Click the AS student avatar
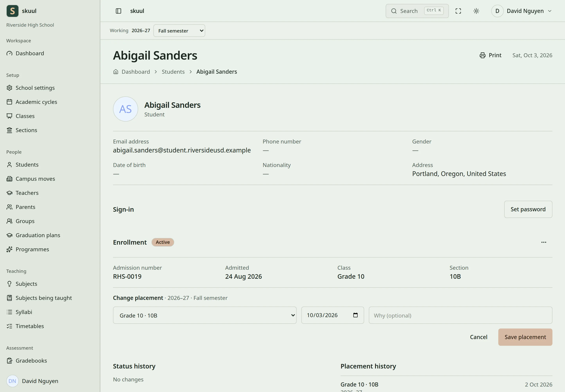This screenshot has width=565, height=392. click(125, 109)
